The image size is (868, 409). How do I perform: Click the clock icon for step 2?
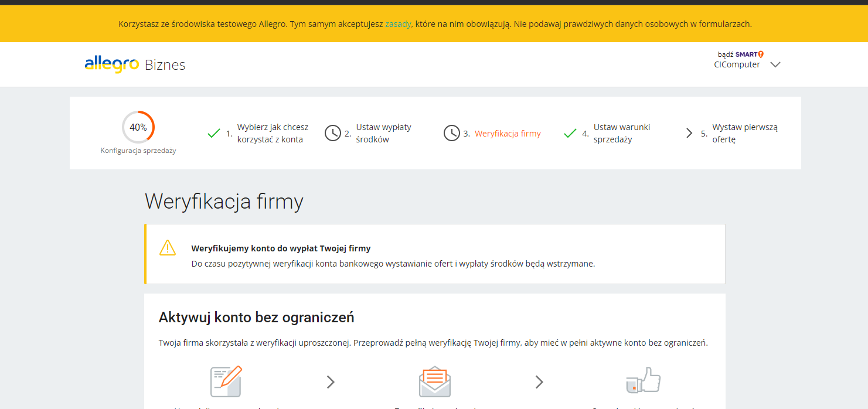(333, 133)
